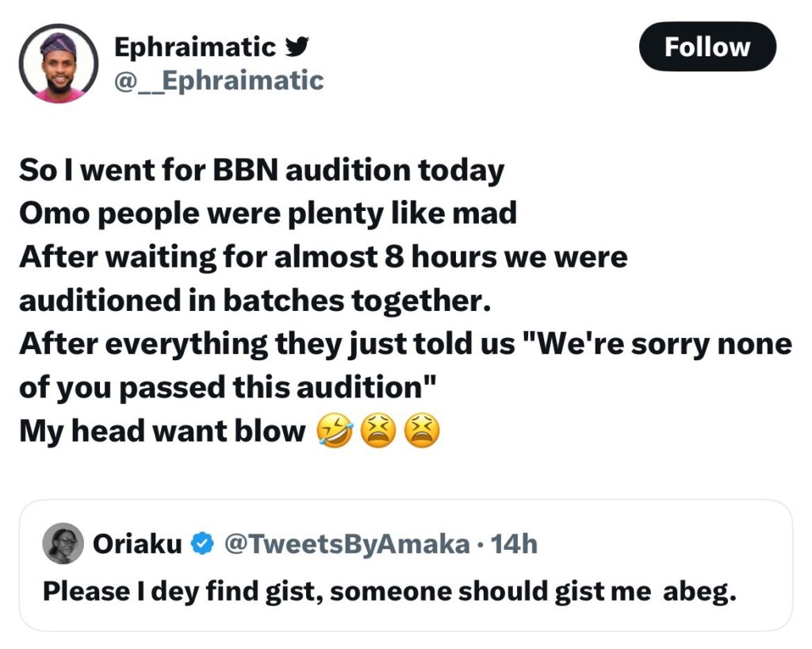Click the first tired face emoji
Image resolution: width=812 pixels, height=649 pixels.
click(378, 431)
